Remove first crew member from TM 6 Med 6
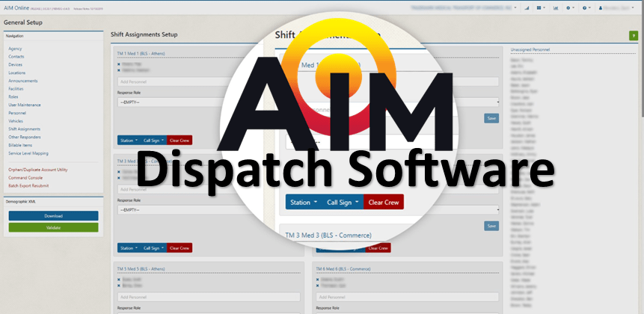 click(x=317, y=280)
